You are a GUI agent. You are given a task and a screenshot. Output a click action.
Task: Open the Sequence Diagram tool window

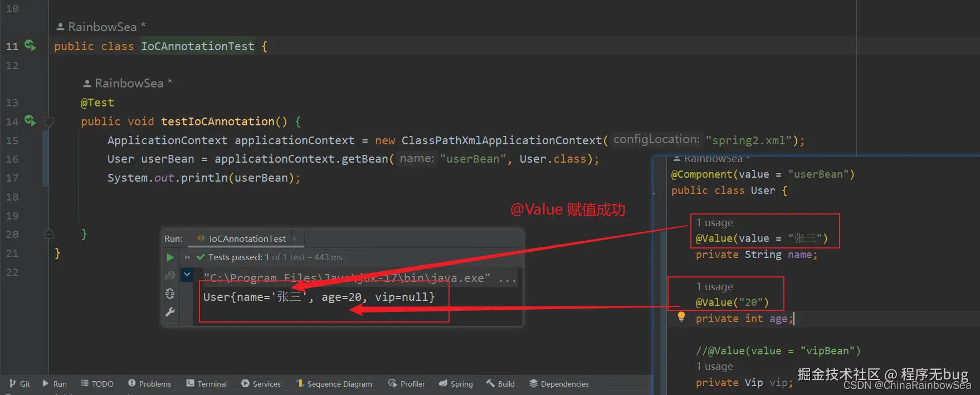coord(334,384)
